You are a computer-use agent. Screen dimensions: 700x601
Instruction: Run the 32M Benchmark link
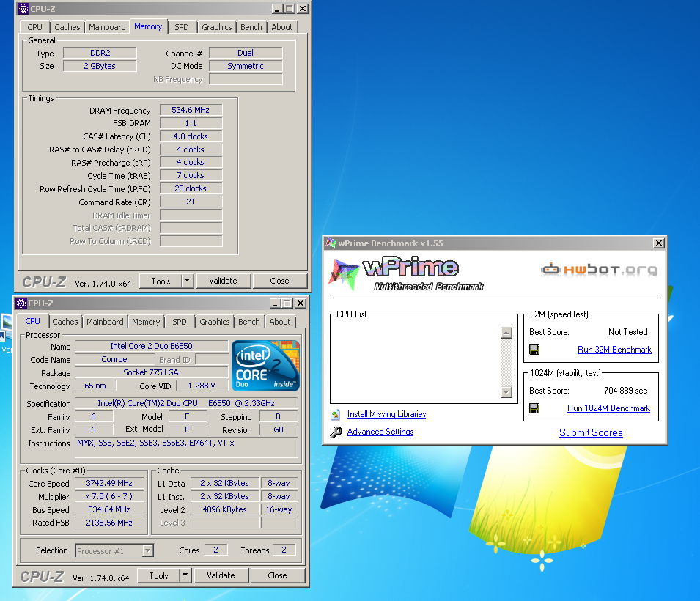click(x=614, y=350)
